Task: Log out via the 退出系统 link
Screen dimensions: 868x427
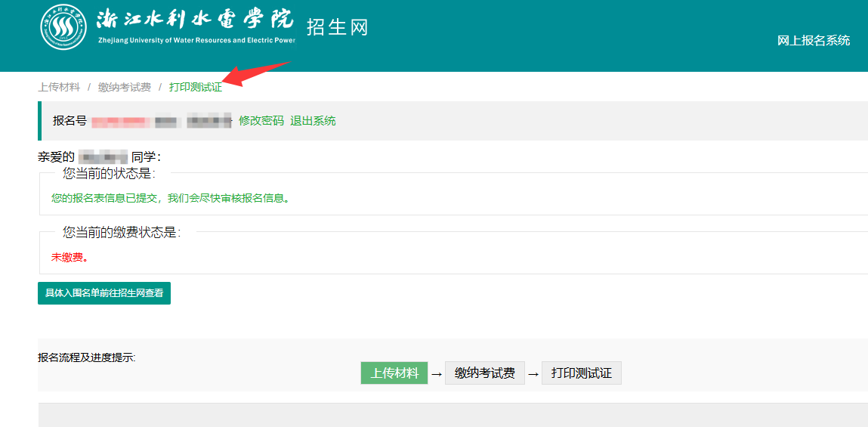Action: 313,121
